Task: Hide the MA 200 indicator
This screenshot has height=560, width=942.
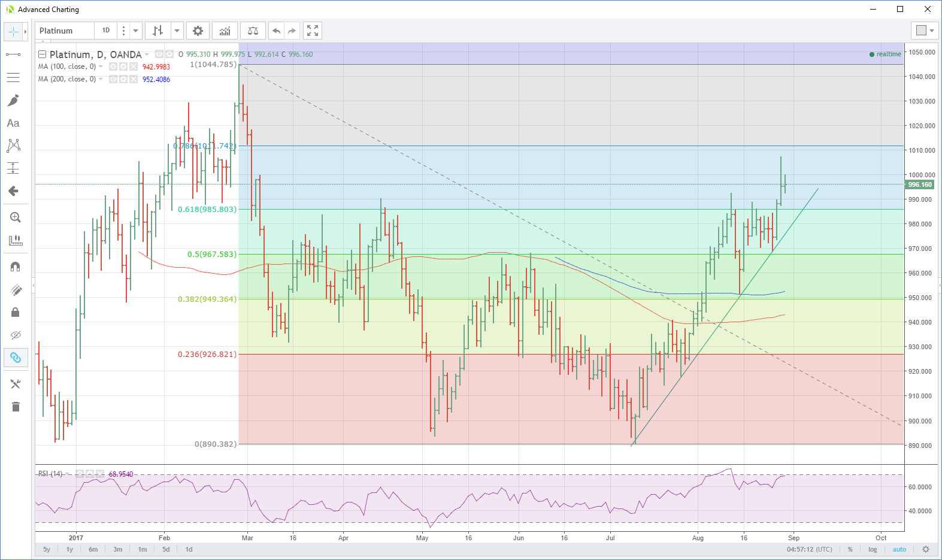Action: click(x=113, y=79)
